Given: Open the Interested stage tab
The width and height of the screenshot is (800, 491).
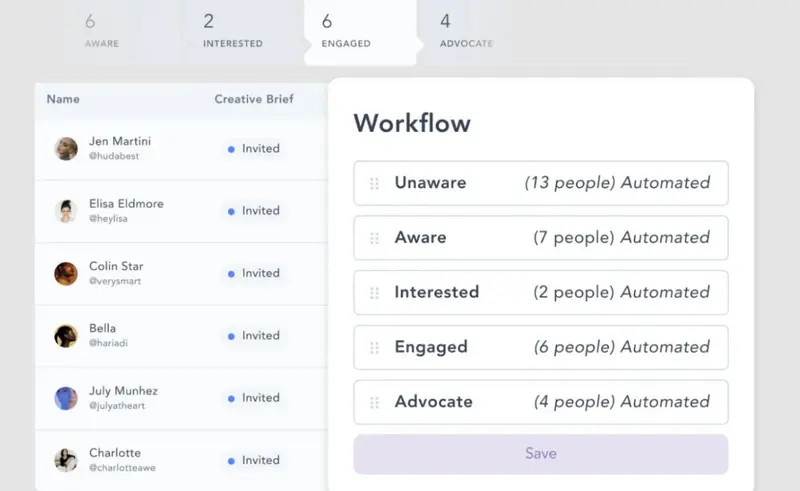Looking at the screenshot, I should [x=232, y=31].
